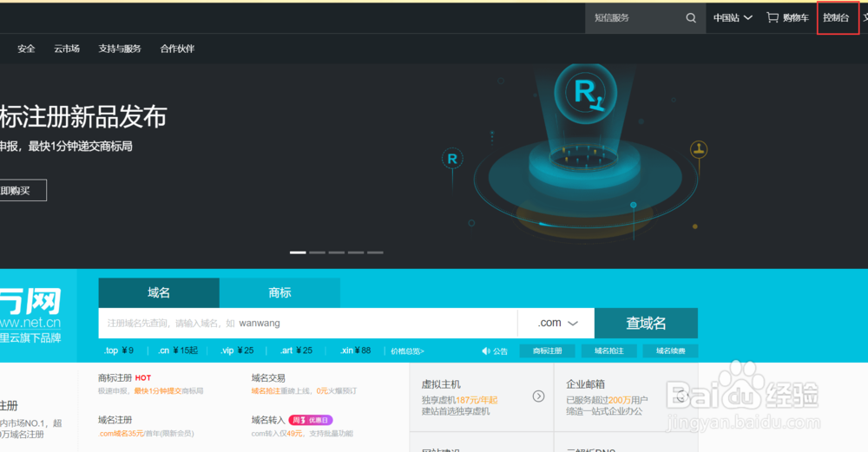868x452 pixels.
Task: Click the .cn ¥15起 price link
Action: click(x=177, y=350)
